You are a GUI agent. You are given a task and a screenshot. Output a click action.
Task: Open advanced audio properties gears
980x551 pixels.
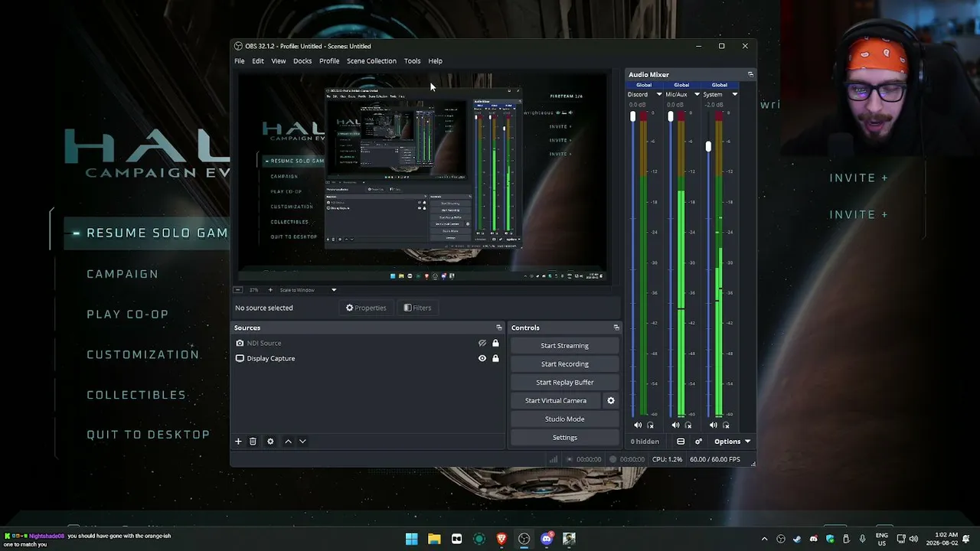[698, 442]
